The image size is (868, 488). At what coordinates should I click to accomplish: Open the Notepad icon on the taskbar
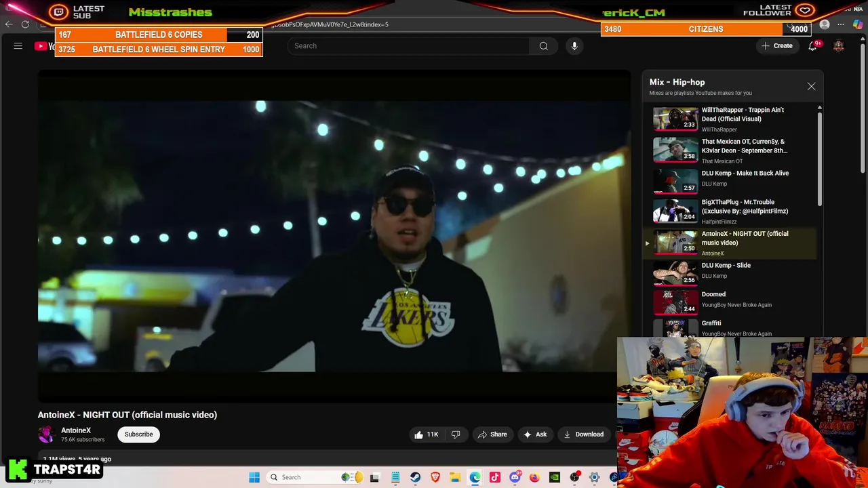click(x=395, y=477)
